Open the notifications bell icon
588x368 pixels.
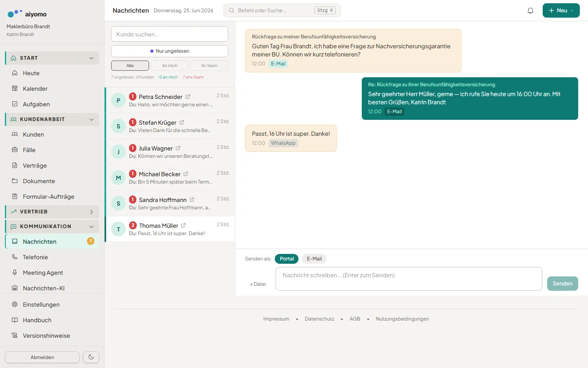click(x=530, y=11)
